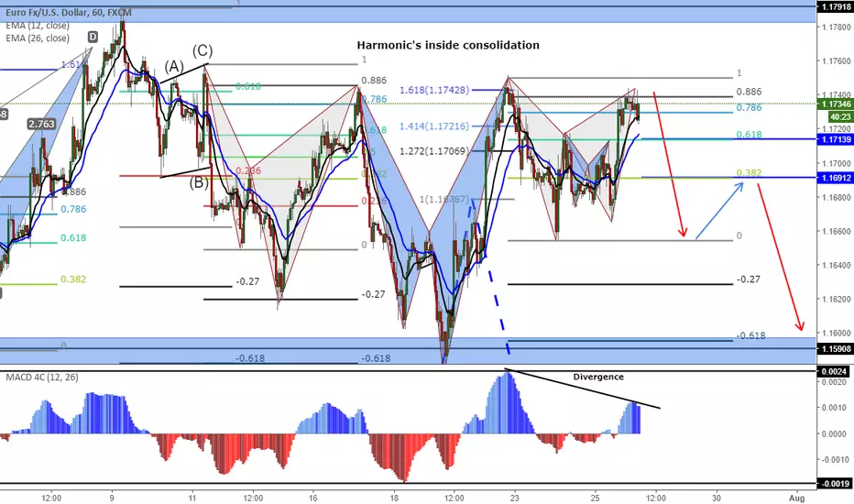Click the 0.0000 MACD scale value

(x=834, y=434)
